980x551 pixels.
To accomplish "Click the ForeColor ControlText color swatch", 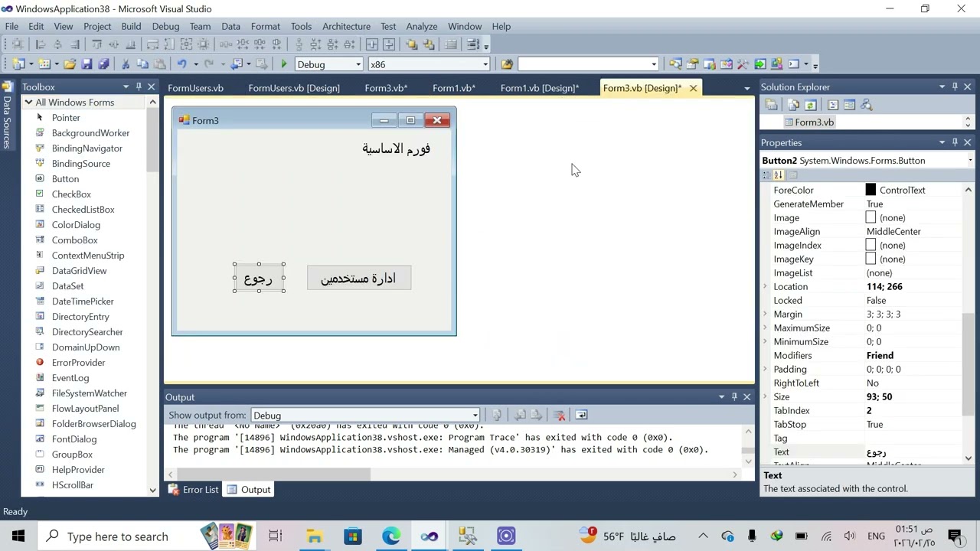I will tap(871, 190).
